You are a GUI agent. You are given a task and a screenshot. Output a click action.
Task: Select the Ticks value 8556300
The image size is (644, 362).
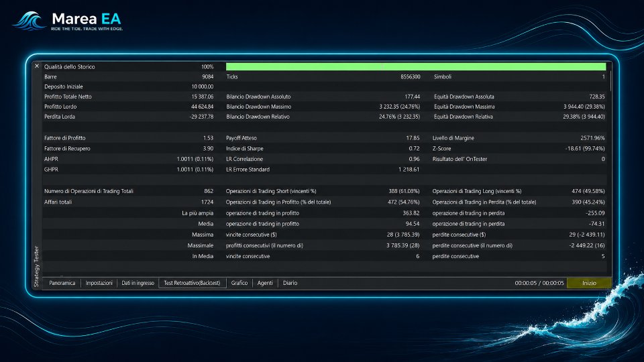[x=411, y=76]
